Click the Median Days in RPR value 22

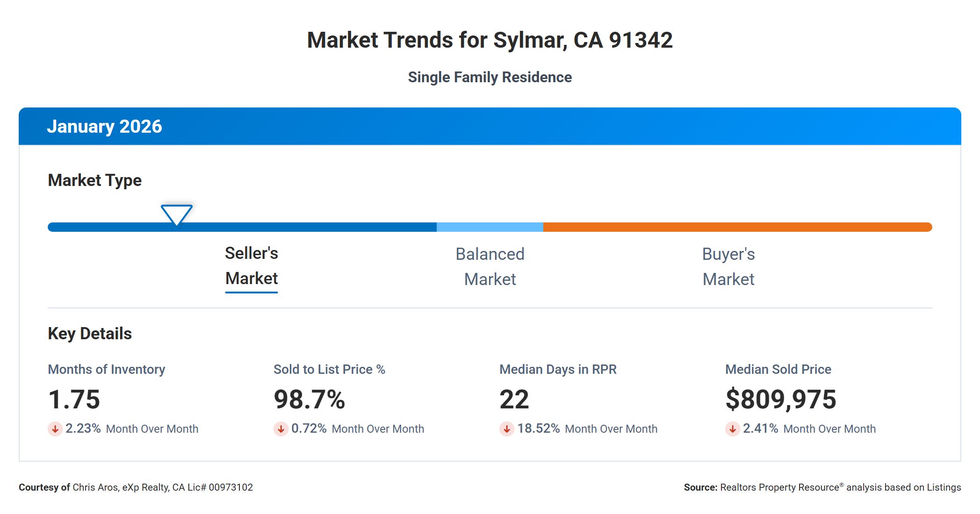coord(514,400)
